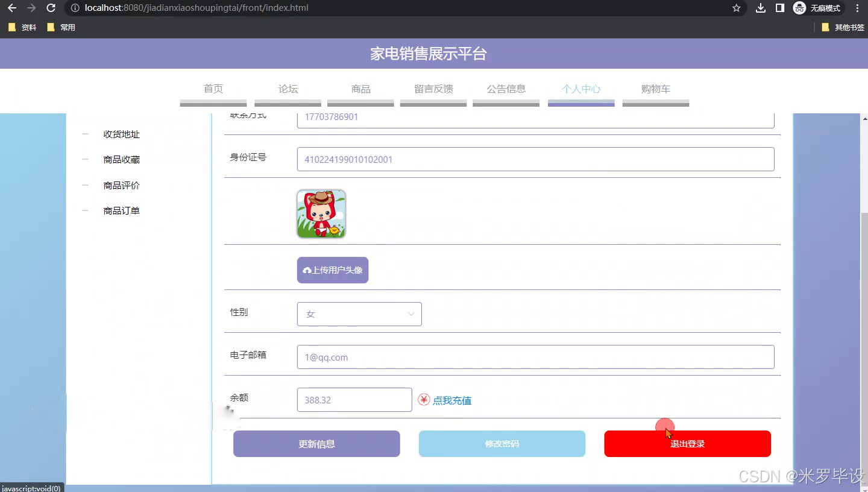Click the 更新信息 button

pyautogui.click(x=316, y=443)
